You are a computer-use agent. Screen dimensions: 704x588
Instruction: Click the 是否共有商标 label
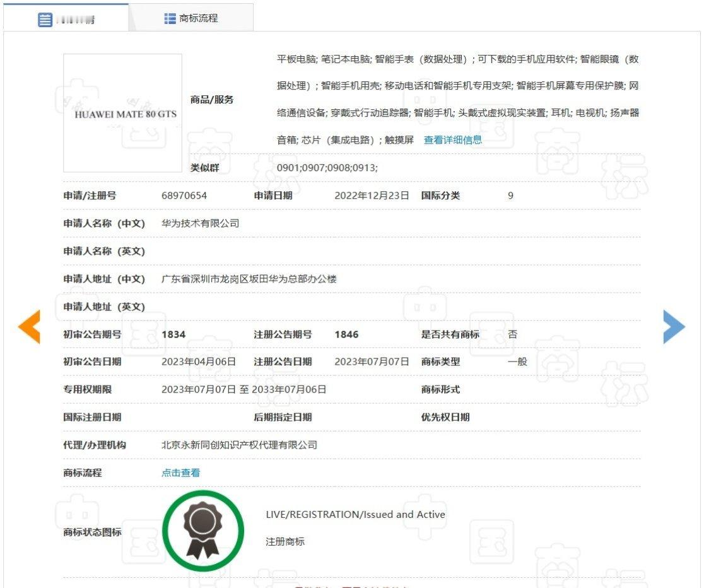450,334
